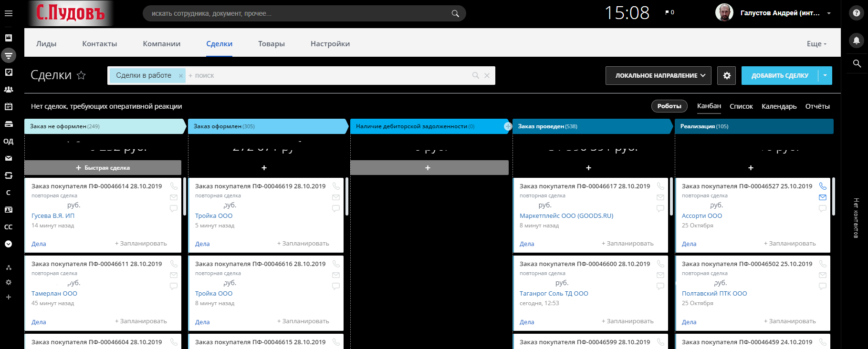This screenshot has width=868, height=349.
Task: Open kanban settings gear button
Action: pos(727,75)
